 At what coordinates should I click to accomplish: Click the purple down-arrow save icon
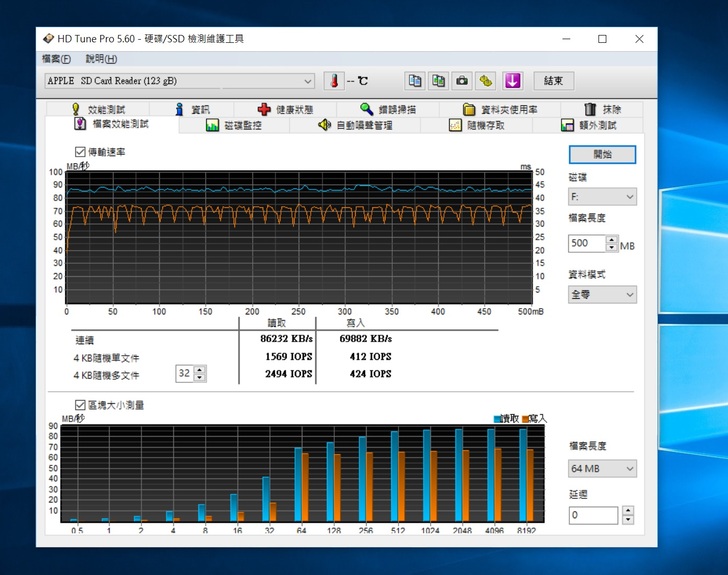pos(512,81)
